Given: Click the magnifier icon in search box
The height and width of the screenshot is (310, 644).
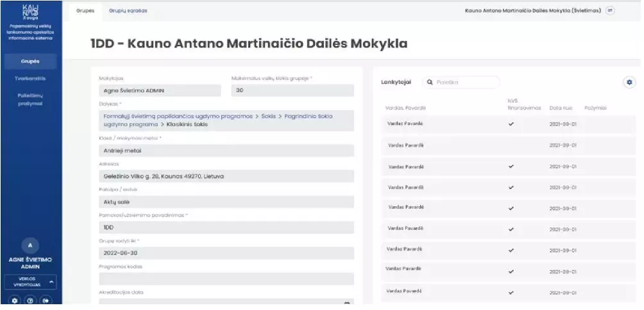Looking at the screenshot, I should (x=430, y=83).
